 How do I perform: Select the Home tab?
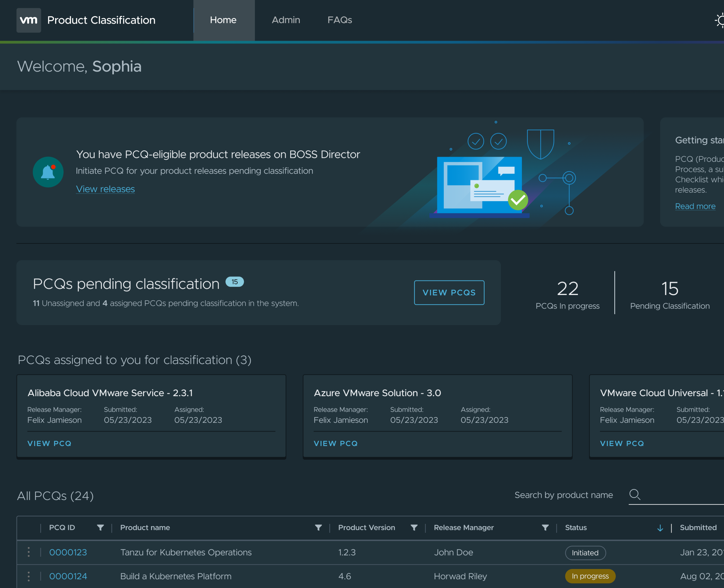pyautogui.click(x=223, y=20)
